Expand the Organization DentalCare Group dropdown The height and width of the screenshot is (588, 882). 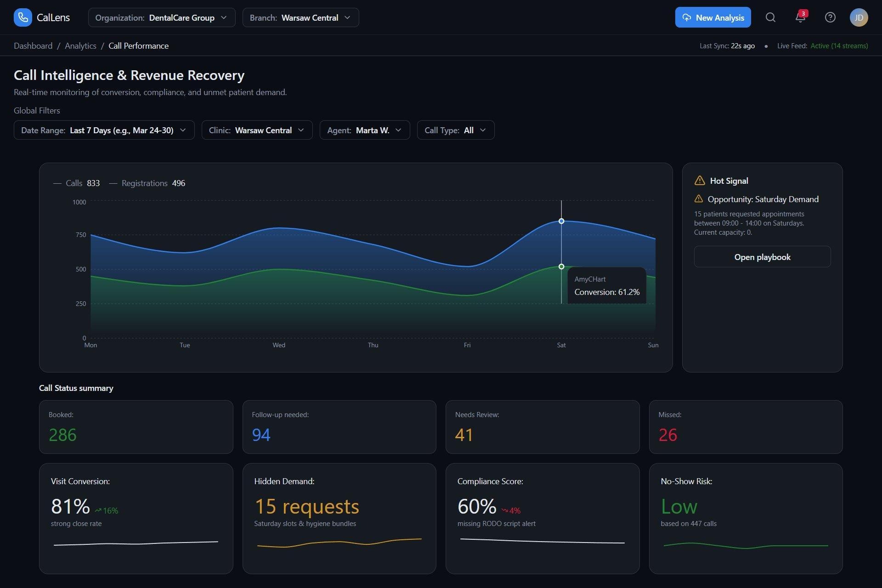click(x=162, y=17)
